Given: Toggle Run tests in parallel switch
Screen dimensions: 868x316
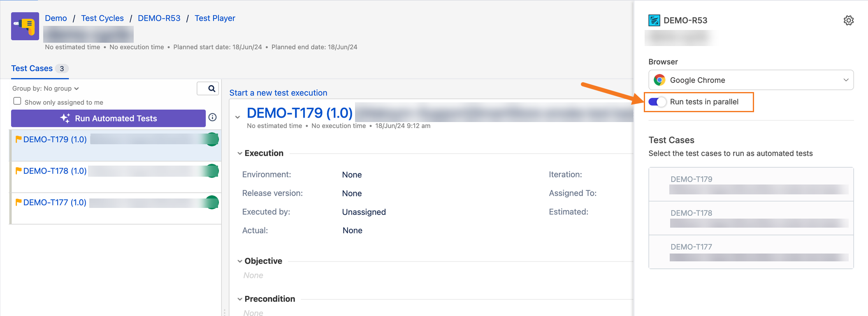Looking at the screenshot, I should [x=657, y=102].
